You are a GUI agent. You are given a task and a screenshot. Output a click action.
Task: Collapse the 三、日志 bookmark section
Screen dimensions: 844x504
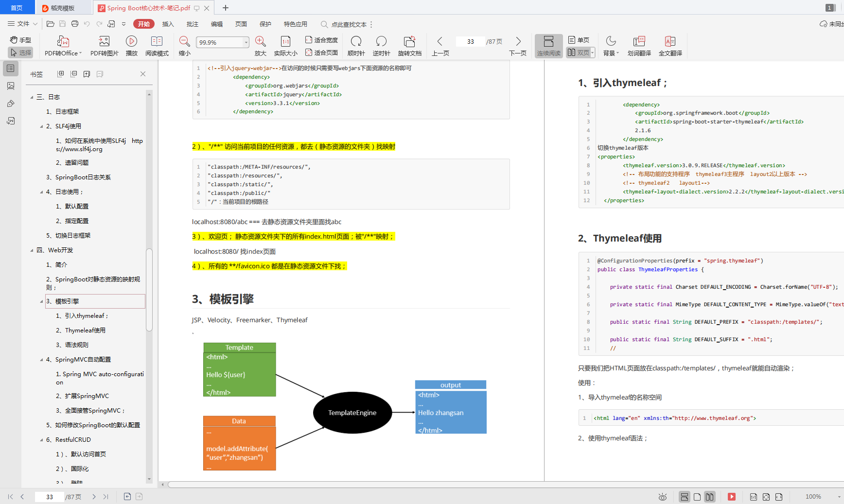click(x=32, y=97)
